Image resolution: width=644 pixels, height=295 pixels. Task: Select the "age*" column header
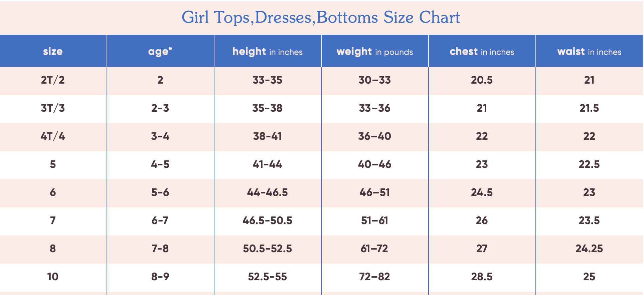[160, 52]
